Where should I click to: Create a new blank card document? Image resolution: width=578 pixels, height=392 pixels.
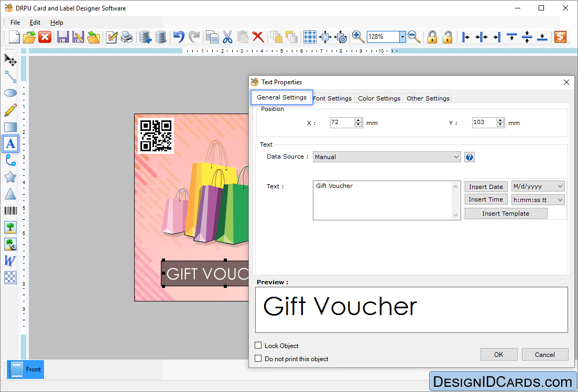click(x=14, y=37)
